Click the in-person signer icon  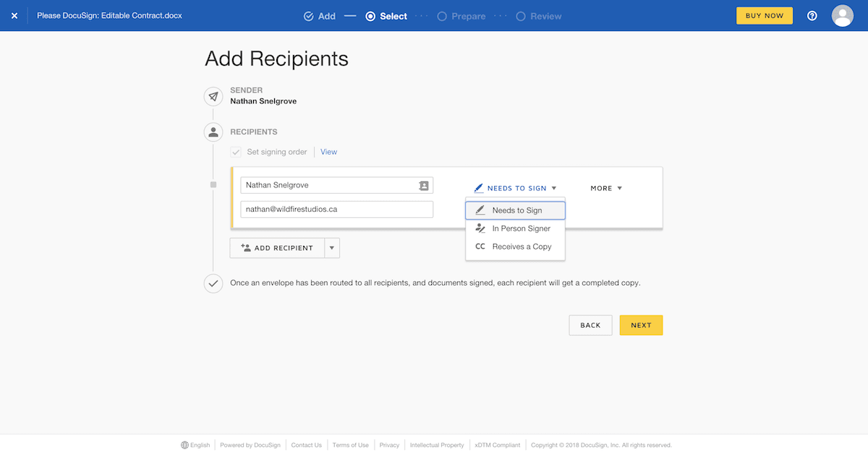click(x=480, y=228)
